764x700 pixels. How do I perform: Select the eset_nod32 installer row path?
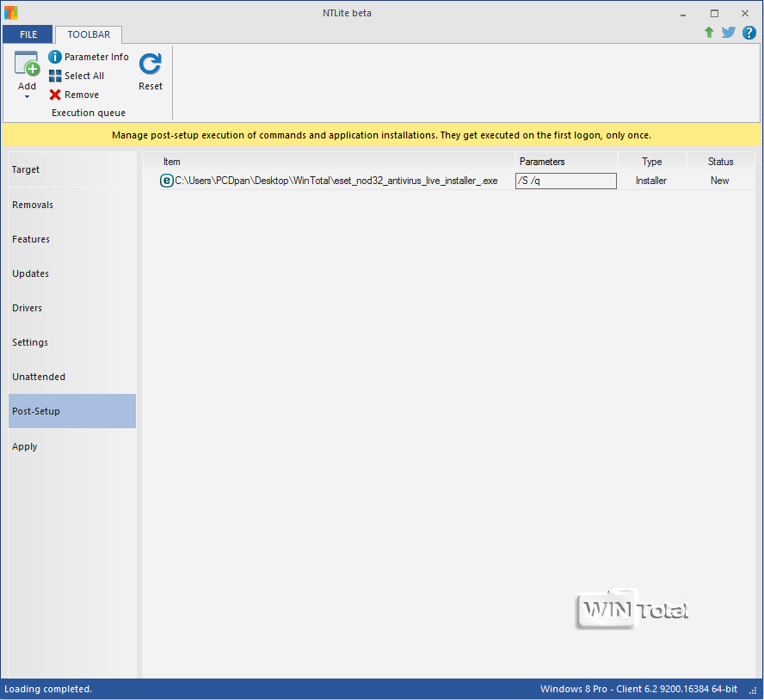pyautogui.click(x=336, y=181)
